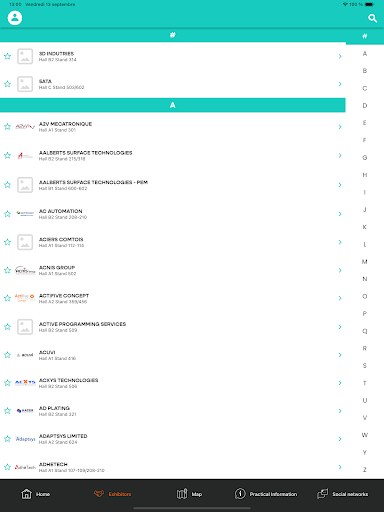The width and height of the screenshot is (384, 512).
Task: Select the Exhibitors handshake icon
Action: [x=99, y=494]
